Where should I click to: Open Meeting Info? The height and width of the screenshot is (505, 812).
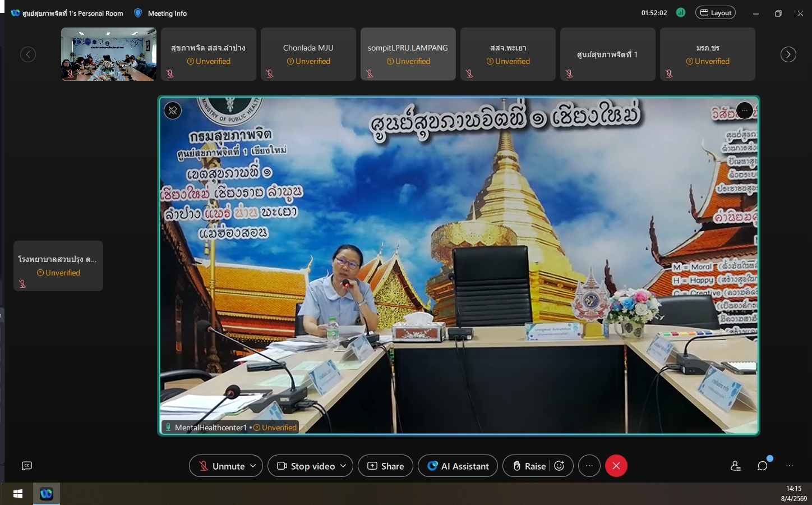point(160,13)
